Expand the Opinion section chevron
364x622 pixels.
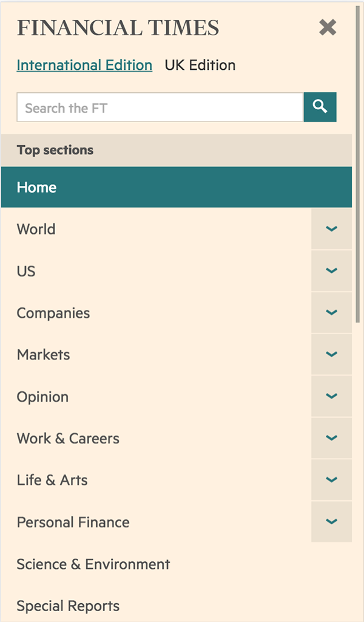pos(331,396)
